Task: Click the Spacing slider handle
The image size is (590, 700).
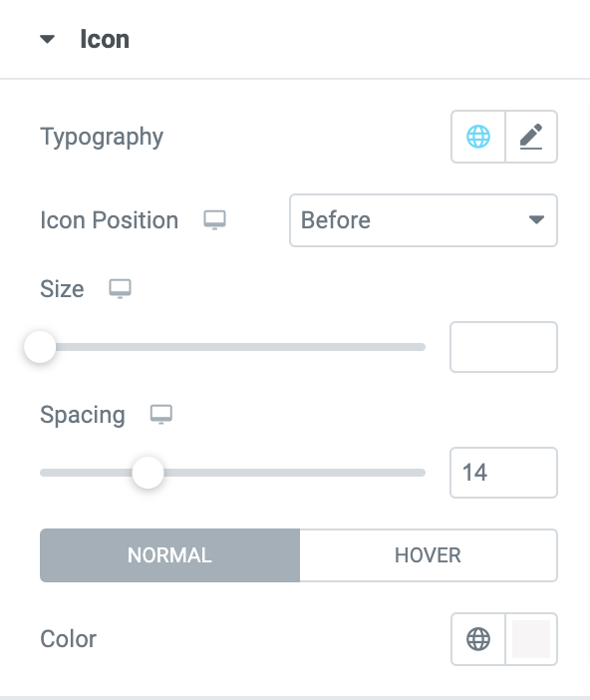Action: tap(147, 473)
